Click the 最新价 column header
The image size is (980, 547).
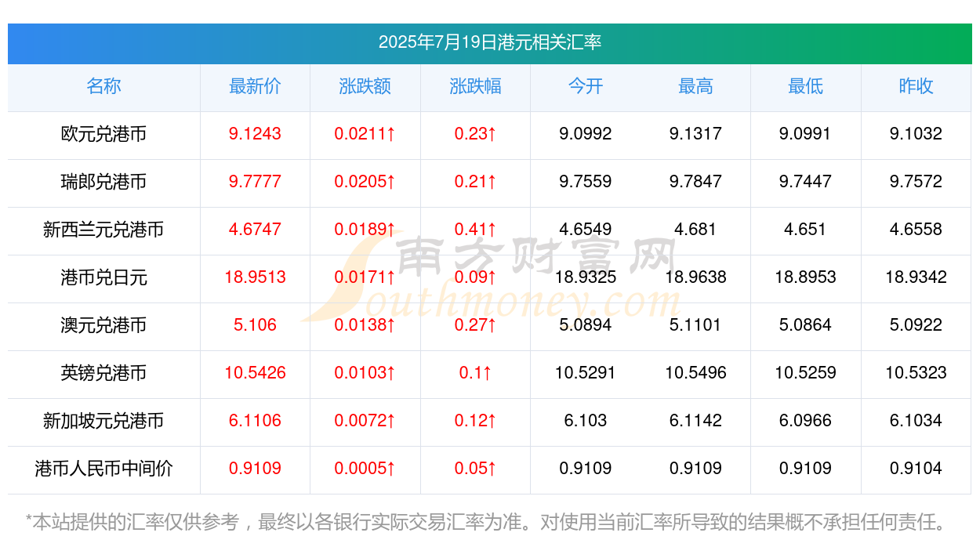tap(255, 86)
